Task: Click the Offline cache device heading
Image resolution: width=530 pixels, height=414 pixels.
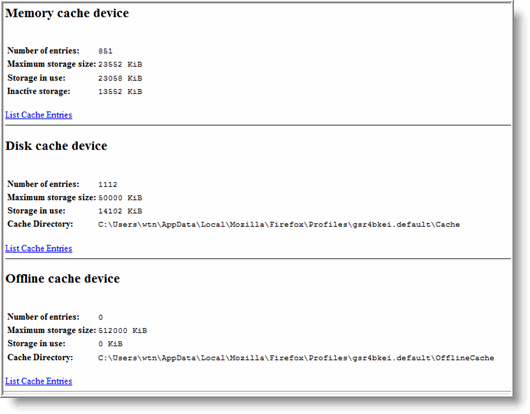Action: [x=63, y=278]
